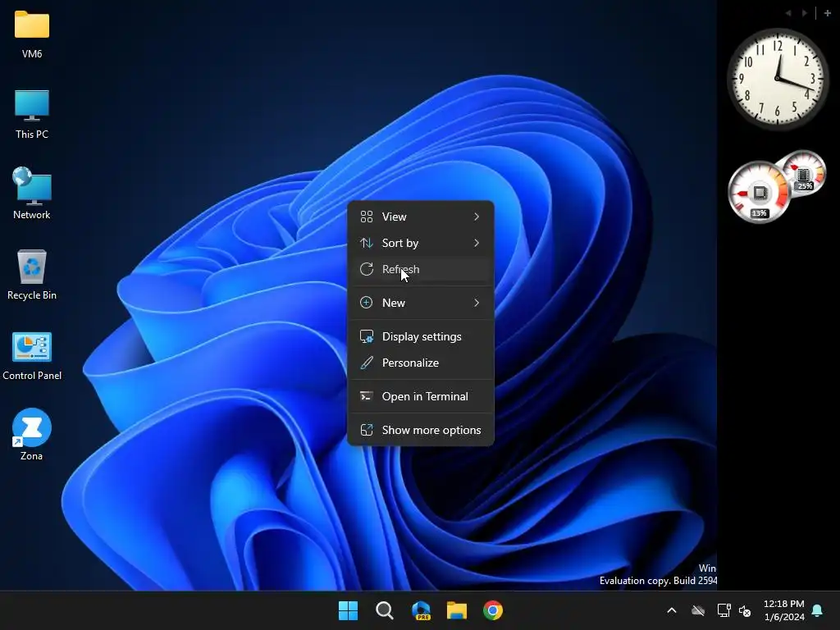
Task: Choose View in the context menu
Action: [x=421, y=217]
